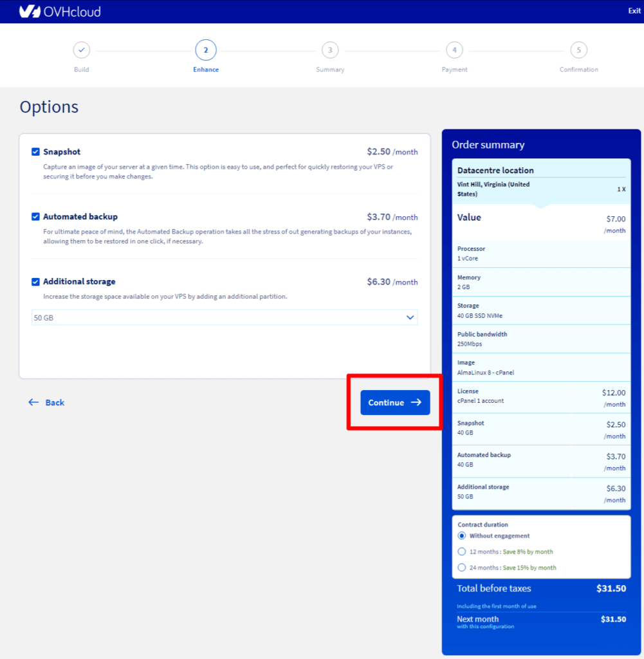
Task: Uncheck the Snapshot option
Action: tap(36, 152)
